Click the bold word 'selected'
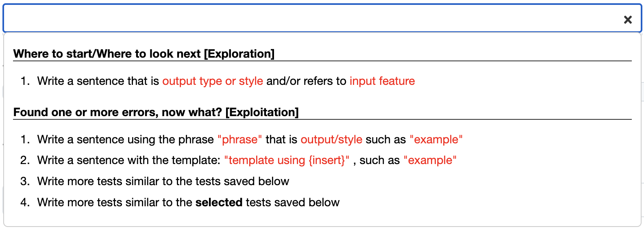 click(219, 202)
